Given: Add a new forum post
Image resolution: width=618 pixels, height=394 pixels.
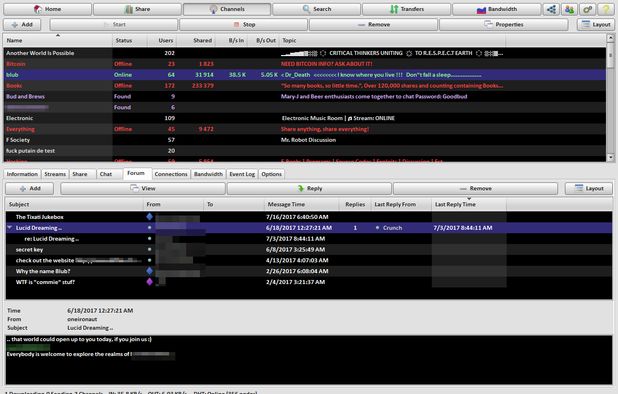Looking at the screenshot, I should pos(30,188).
